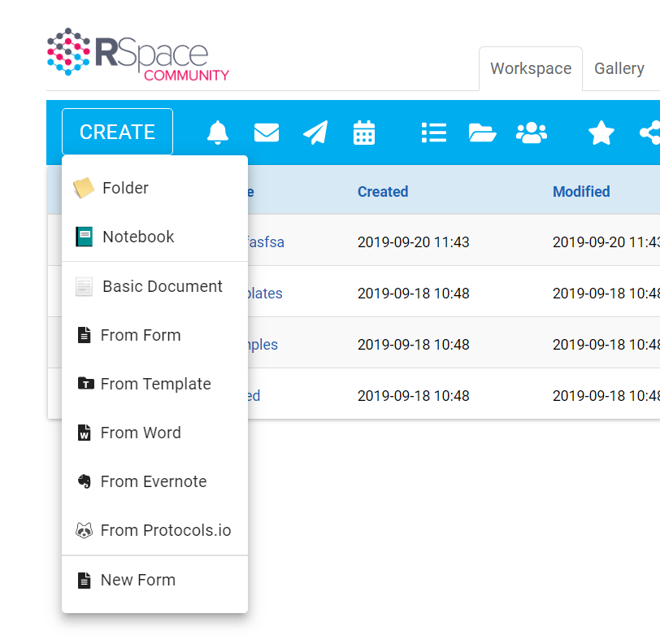Image resolution: width=660 pixels, height=644 pixels.
Task: Select From Evernote menu entry
Action: point(155,481)
